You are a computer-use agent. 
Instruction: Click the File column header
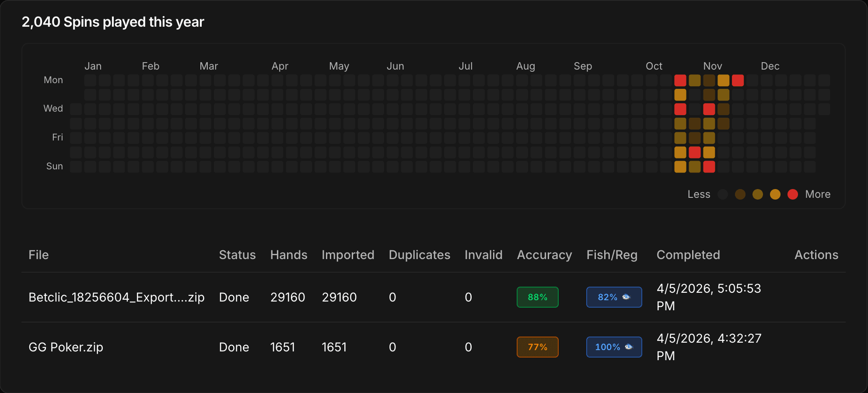(38, 255)
